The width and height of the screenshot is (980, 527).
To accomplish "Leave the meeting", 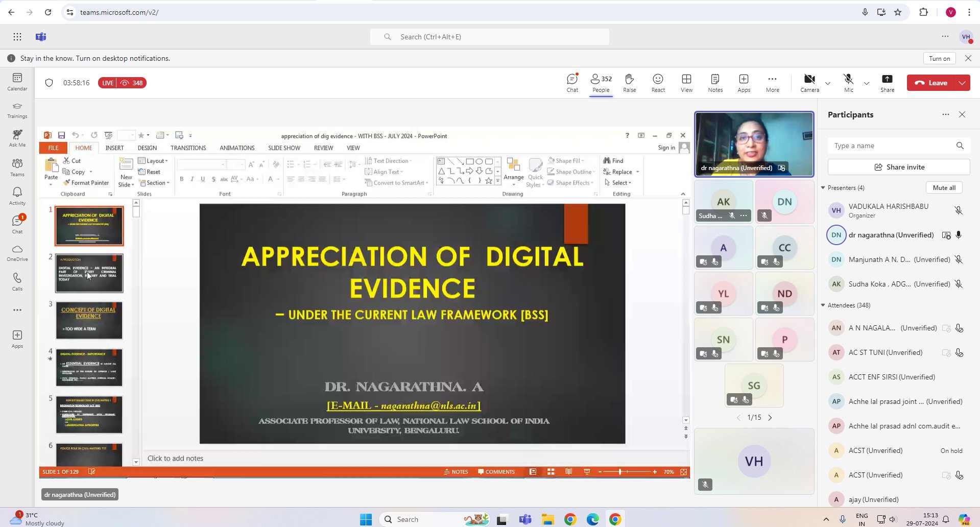I will click(931, 83).
